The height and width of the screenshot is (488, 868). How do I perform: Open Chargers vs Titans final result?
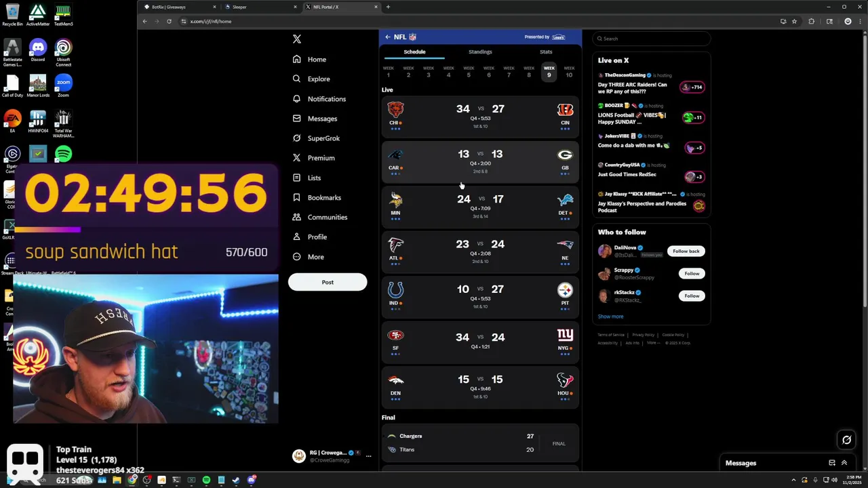pos(480,443)
